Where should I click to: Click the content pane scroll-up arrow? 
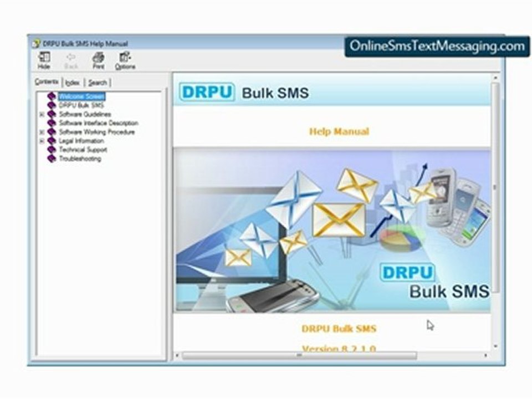click(x=495, y=78)
